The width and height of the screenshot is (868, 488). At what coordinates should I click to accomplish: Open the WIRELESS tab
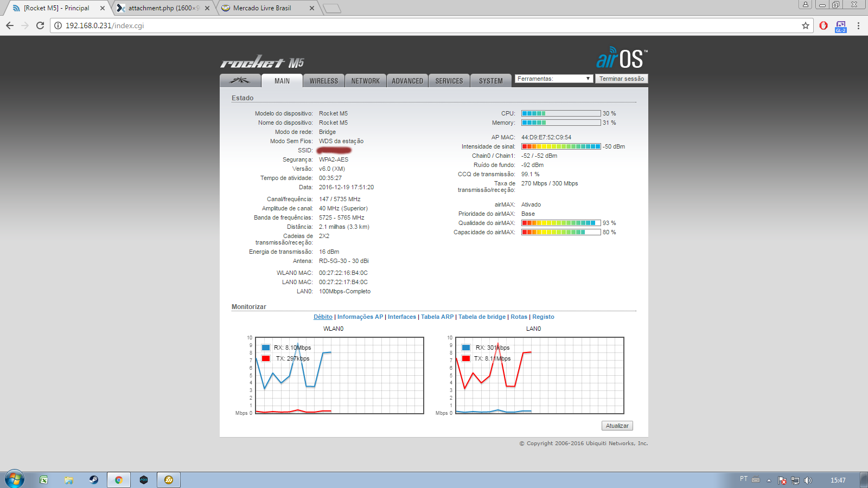[324, 81]
